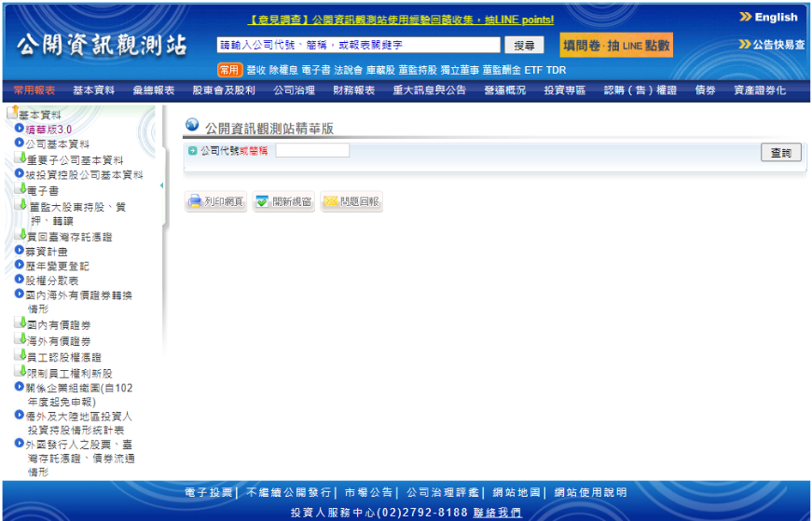Open 股權分散表 sidebar entry

[52, 281]
